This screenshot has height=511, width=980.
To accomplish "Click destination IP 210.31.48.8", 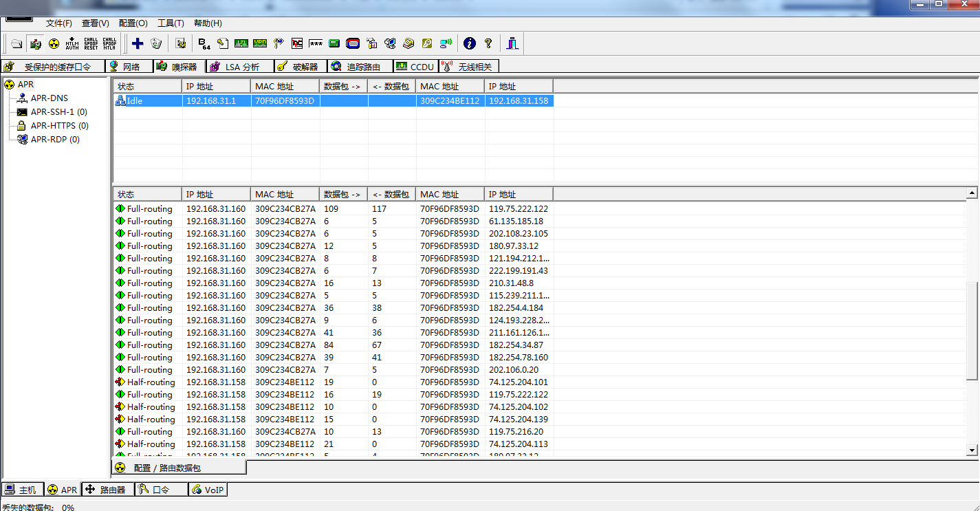I will (x=511, y=283).
